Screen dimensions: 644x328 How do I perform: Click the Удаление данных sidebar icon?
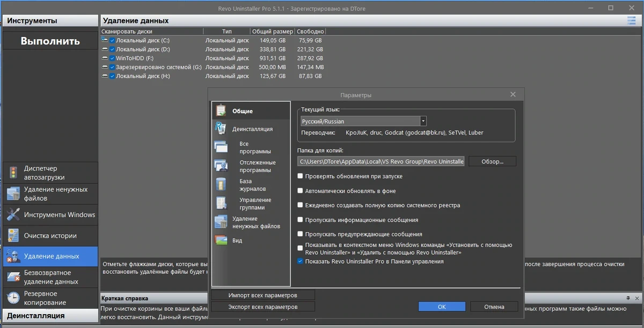click(x=13, y=256)
